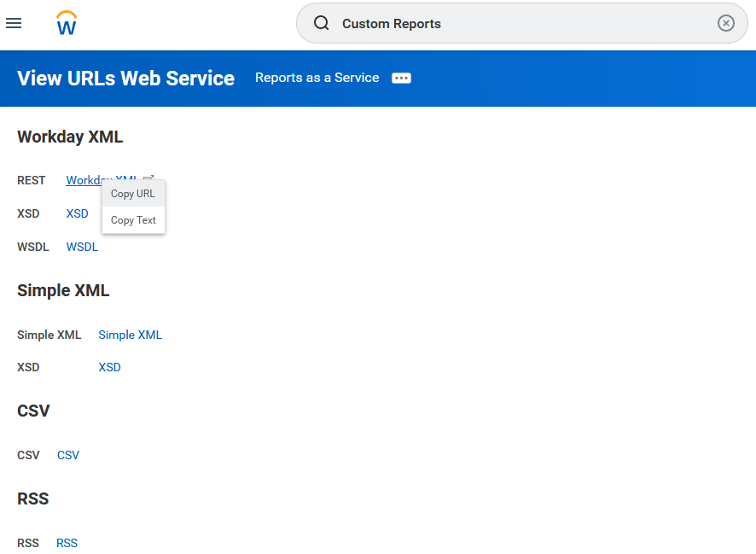Select Copy URL from the context menu

[132, 194]
